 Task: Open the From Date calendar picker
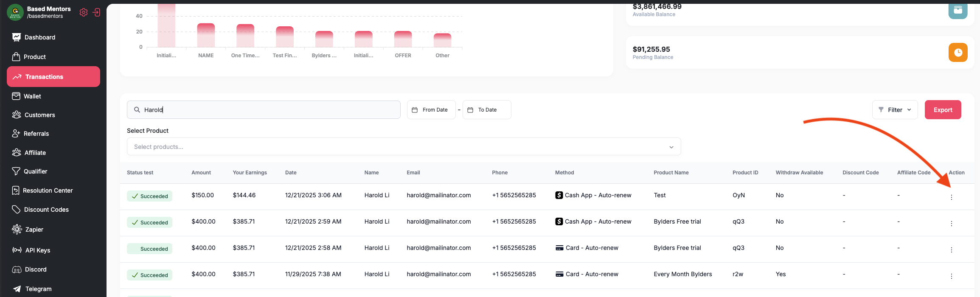[431, 110]
